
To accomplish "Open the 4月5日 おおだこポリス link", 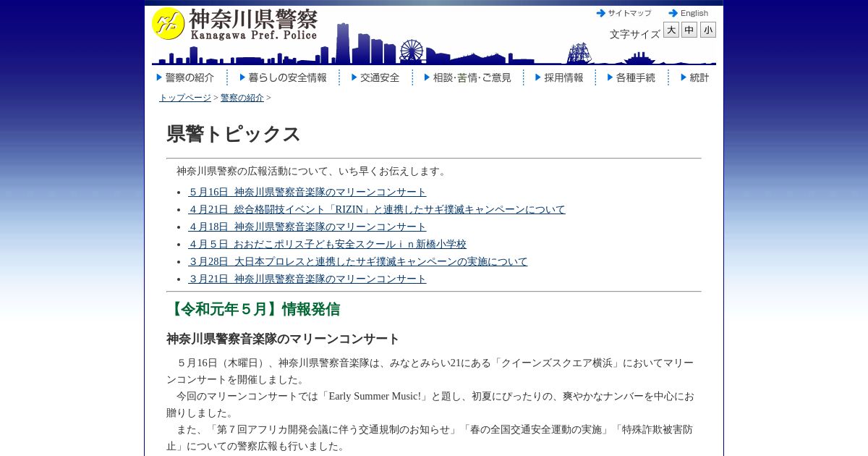I will (x=327, y=244).
